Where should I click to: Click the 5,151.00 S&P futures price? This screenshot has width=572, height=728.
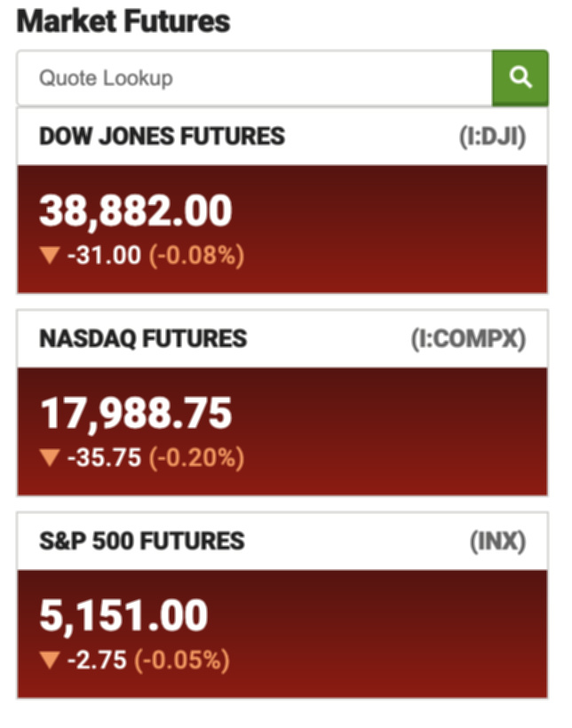pos(123,616)
